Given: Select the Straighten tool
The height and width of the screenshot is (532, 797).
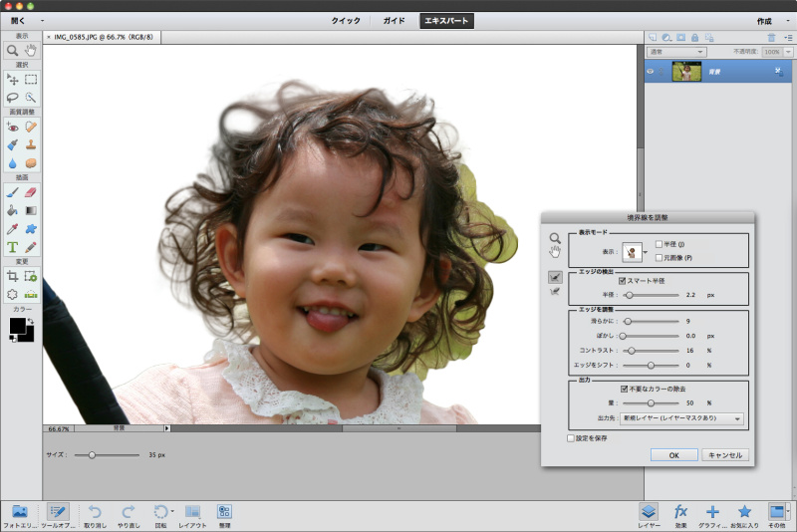Looking at the screenshot, I should click(31, 294).
